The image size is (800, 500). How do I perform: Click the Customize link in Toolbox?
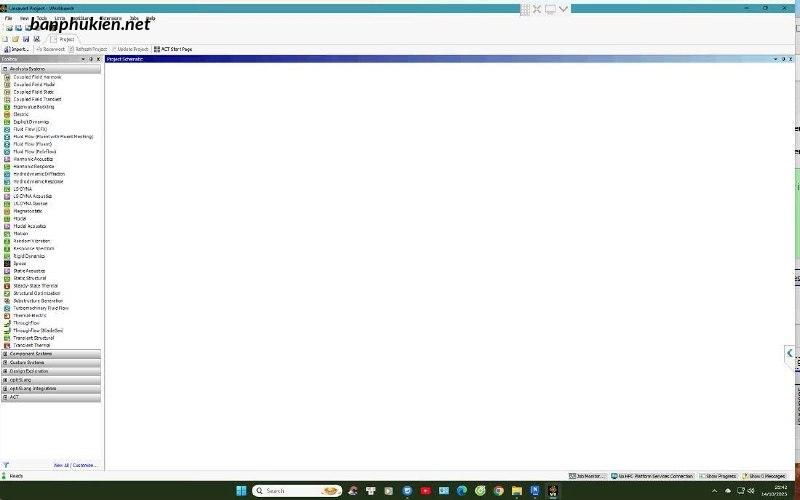(85, 465)
